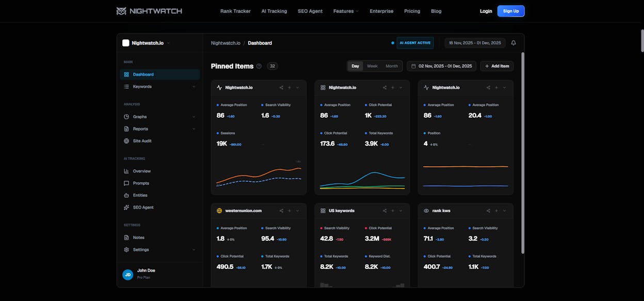Click the grid icon on the US keywords card
The height and width of the screenshot is (301, 644).
point(323,211)
